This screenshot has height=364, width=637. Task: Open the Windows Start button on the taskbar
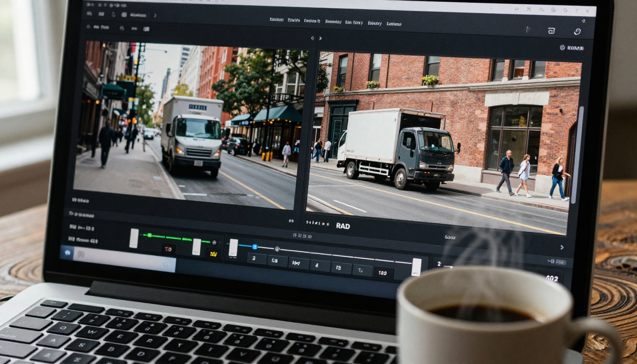pyautogui.click(x=67, y=253)
